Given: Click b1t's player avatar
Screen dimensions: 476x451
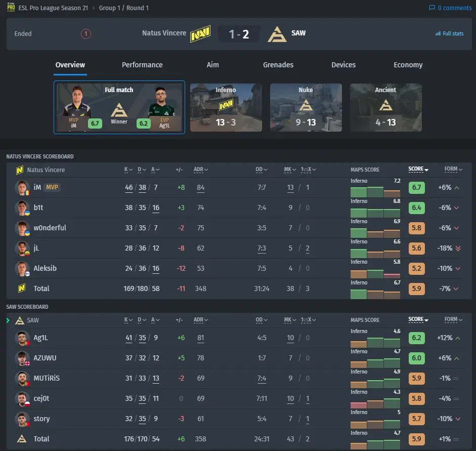Looking at the screenshot, I should 22,208.
